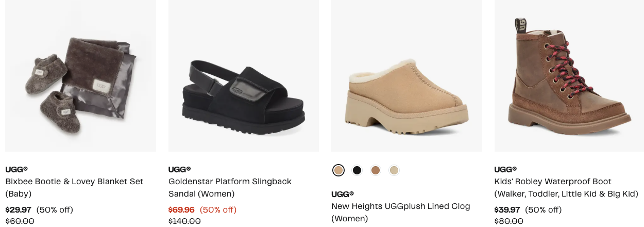
Task: Click the UGG brand name above Goldenstar Sandal
Action: click(179, 169)
